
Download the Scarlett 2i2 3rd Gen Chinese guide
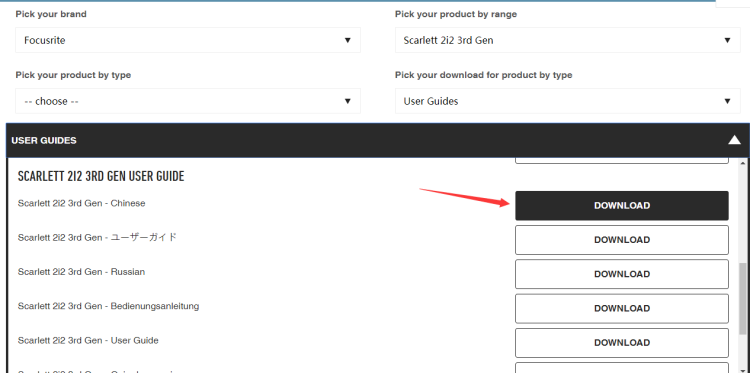[622, 206]
